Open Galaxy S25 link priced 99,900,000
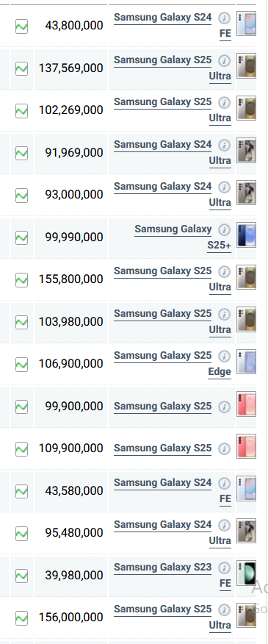This screenshot has height=644, width=268. coord(162,407)
